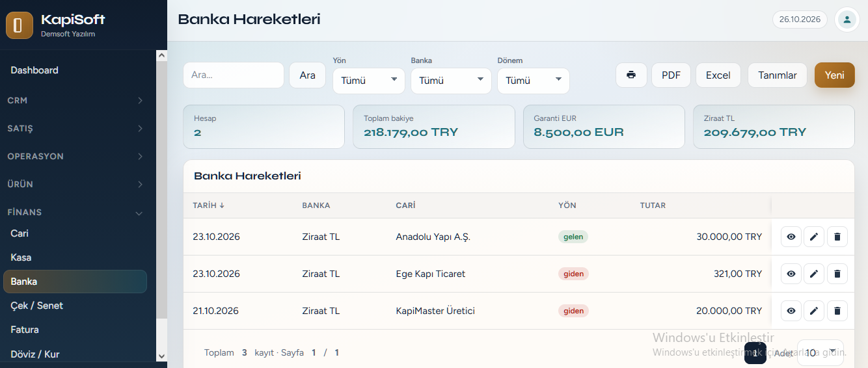Click the Ege Kapı Ticaret cell

pos(430,274)
